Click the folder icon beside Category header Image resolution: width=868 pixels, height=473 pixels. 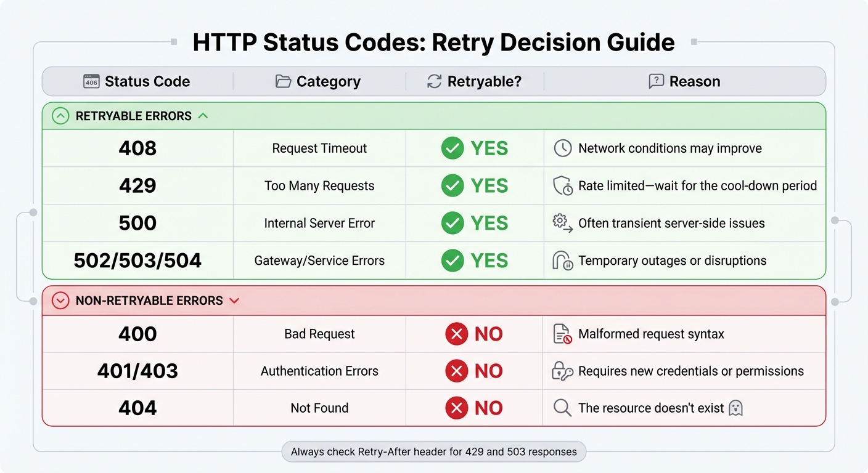[x=283, y=81]
